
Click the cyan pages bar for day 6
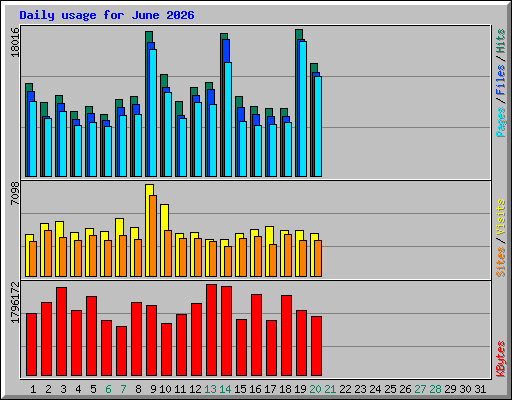click(x=108, y=151)
